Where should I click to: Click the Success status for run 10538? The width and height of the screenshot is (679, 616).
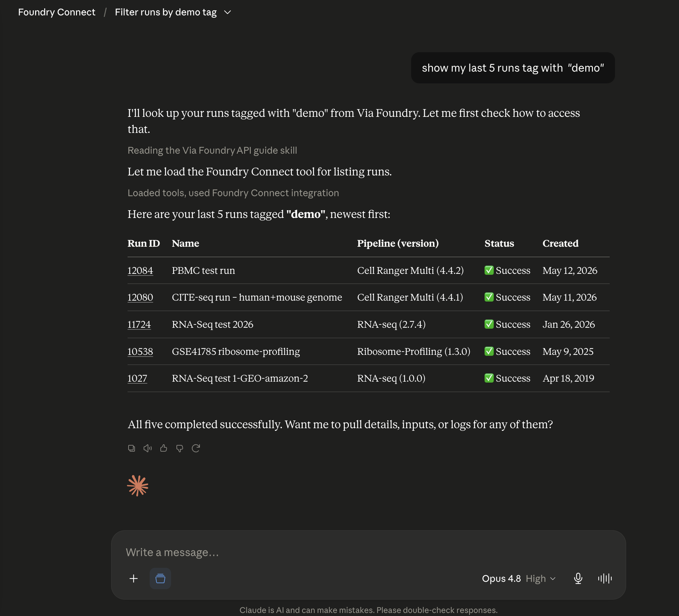click(x=507, y=351)
